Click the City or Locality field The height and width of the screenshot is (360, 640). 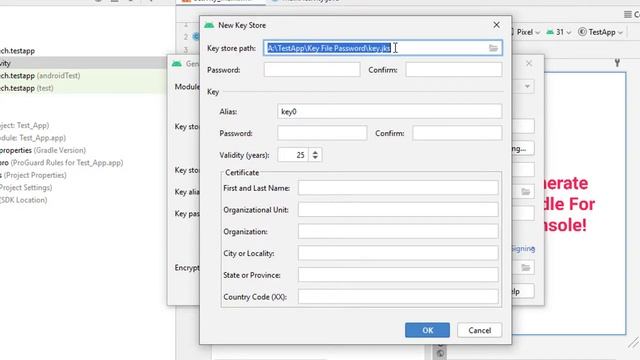pos(398,253)
